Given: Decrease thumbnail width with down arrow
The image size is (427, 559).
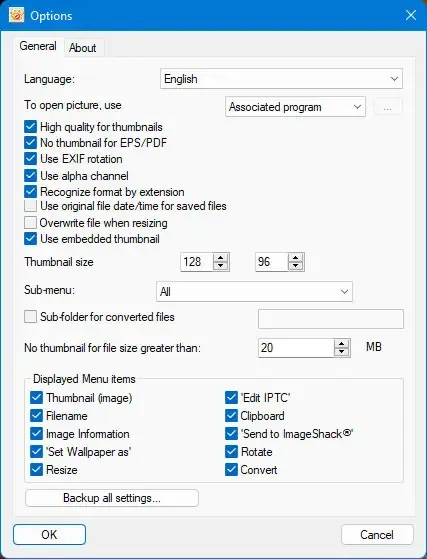Looking at the screenshot, I should click(221, 266).
